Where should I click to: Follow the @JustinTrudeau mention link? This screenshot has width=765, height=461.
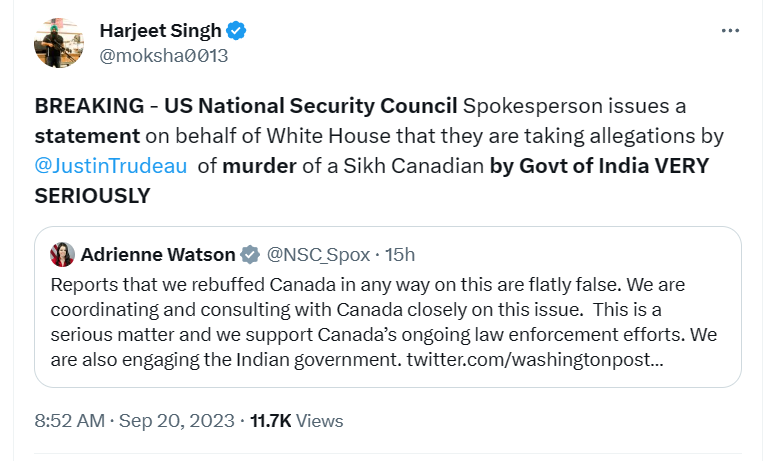click(111, 166)
